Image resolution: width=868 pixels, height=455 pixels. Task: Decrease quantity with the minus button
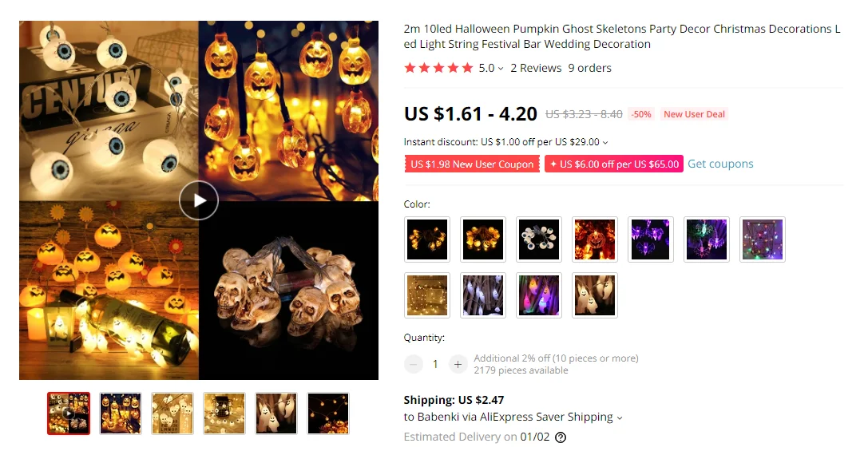point(414,364)
